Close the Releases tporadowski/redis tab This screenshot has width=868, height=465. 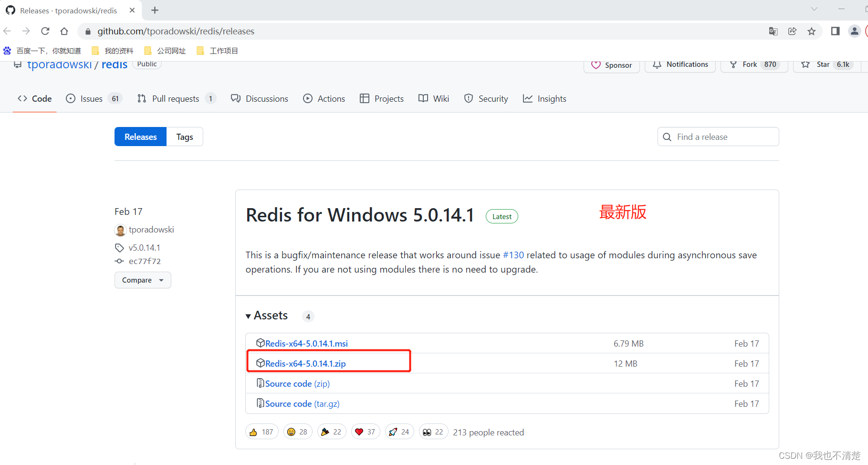point(132,10)
